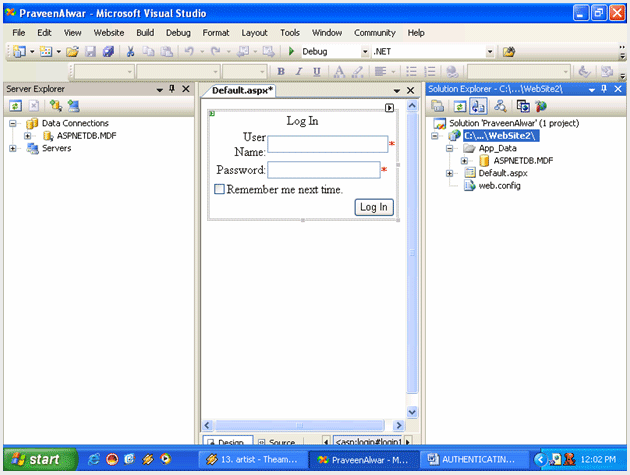The height and width of the screenshot is (475, 630).
Task: Open the Build menu
Action: tap(145, 33)
